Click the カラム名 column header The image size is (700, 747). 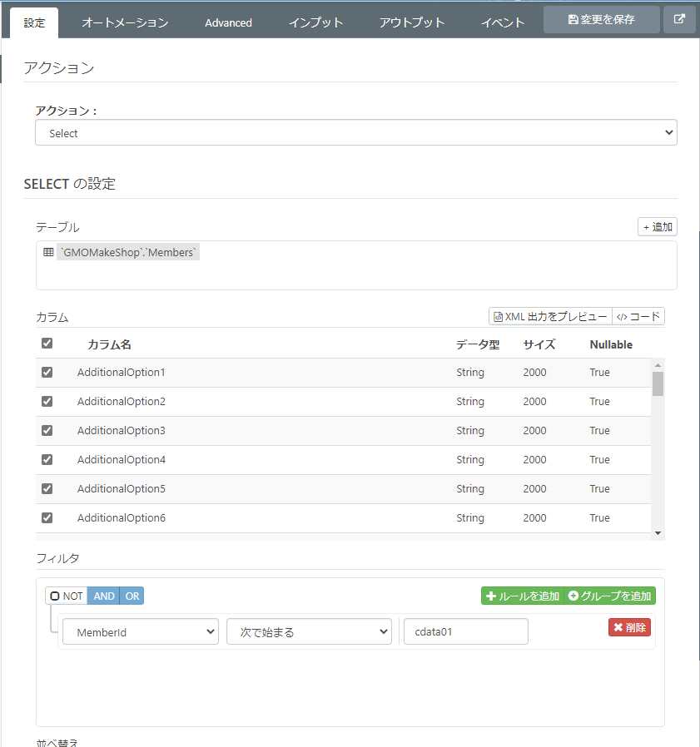point(109,344)
